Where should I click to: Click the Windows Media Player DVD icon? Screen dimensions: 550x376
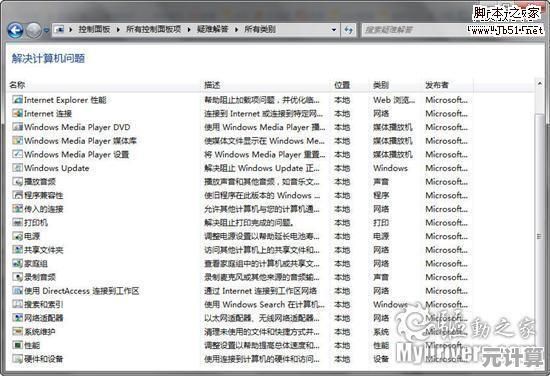tap(17, 127)
